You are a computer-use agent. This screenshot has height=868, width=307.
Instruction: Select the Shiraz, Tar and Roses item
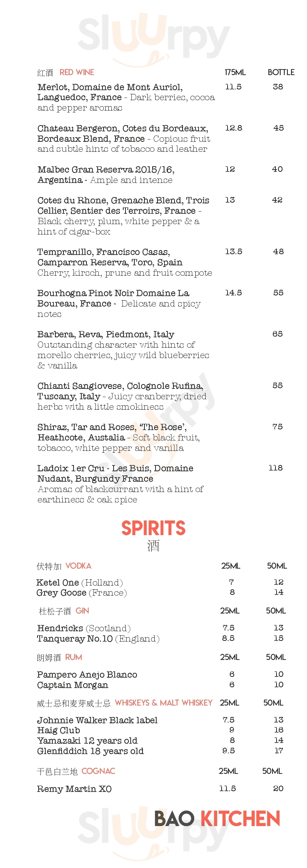(112, 427)
